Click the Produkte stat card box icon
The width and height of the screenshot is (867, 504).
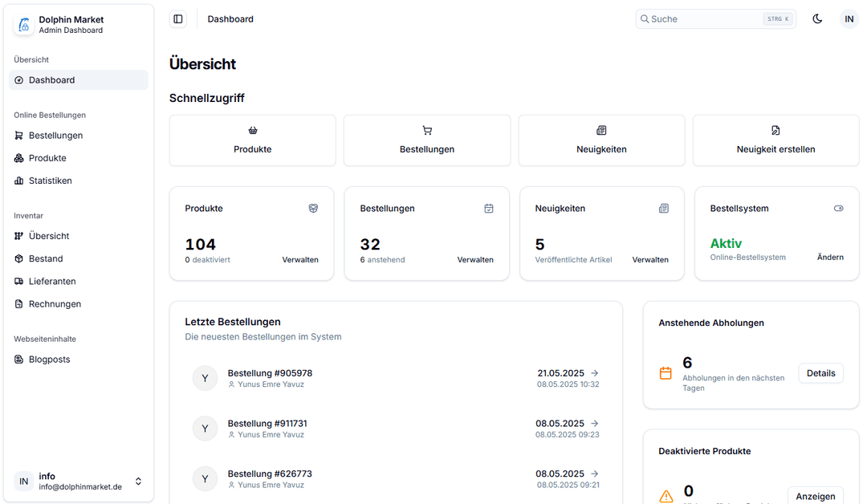click(314, 209)
